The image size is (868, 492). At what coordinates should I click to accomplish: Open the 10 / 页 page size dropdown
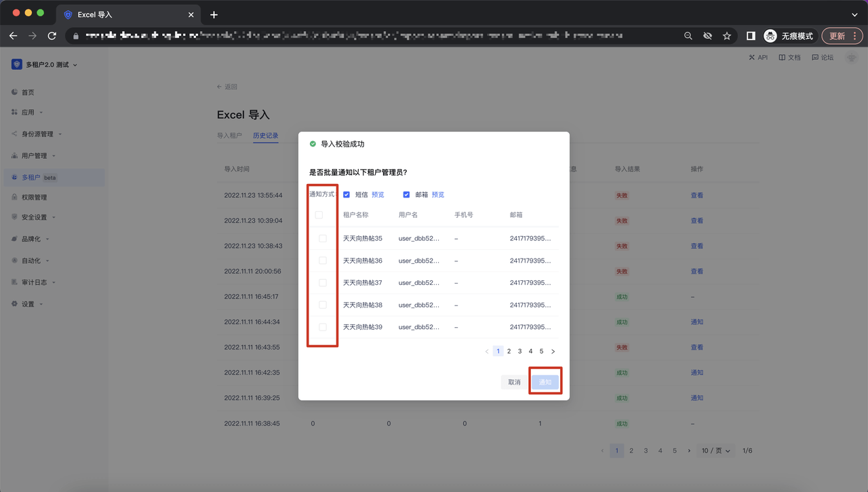pos(716,451)
